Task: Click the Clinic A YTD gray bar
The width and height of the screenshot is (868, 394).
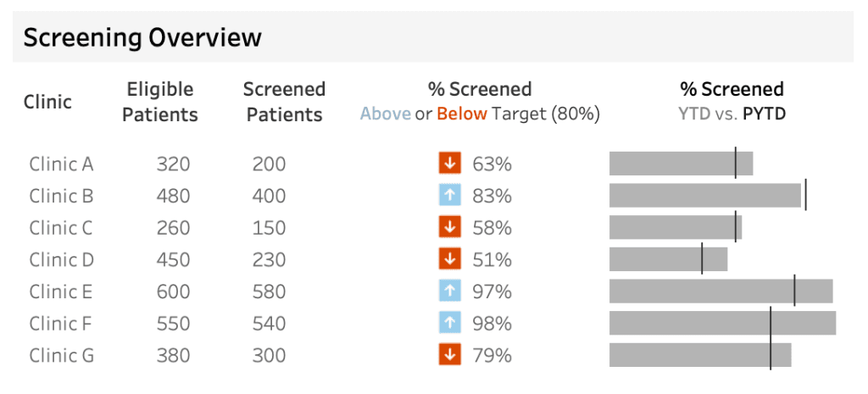Action: coord(670,164)
